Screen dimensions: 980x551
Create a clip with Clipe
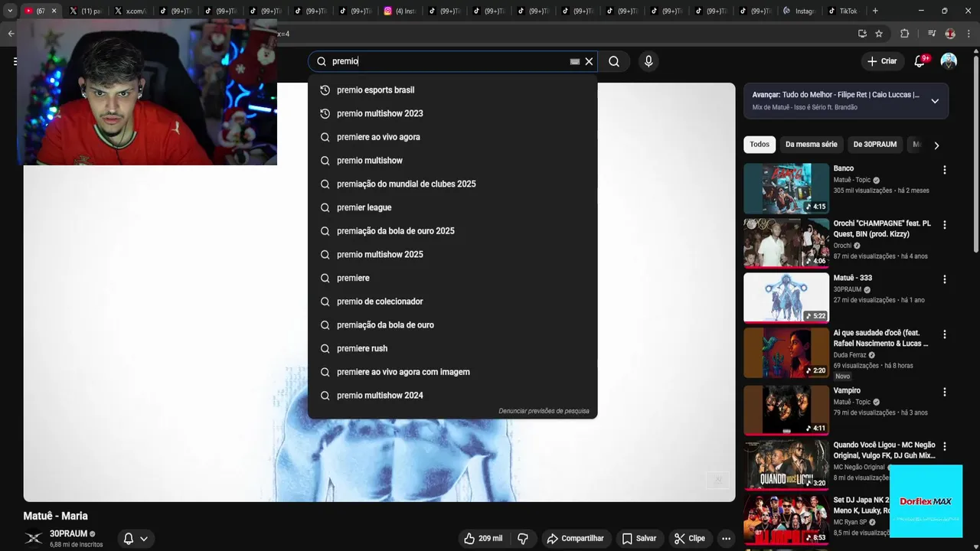(690, 539)
